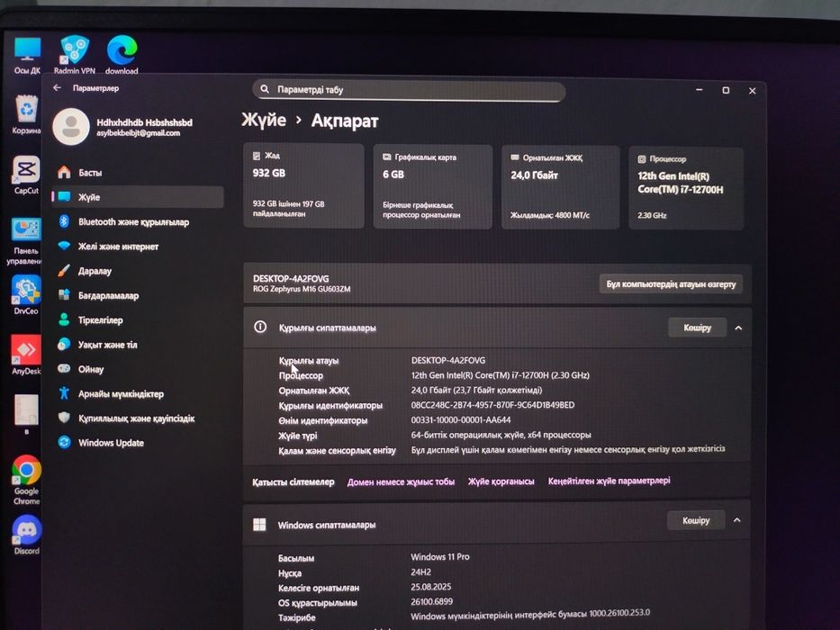Open the Орнатылған ЖЖҚ memory card
The width and height of the screenshot is (840, 630).
click(560, 187)
